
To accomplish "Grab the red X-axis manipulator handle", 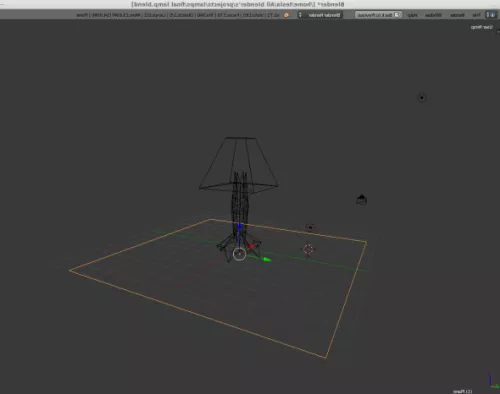I will point(252,246).
